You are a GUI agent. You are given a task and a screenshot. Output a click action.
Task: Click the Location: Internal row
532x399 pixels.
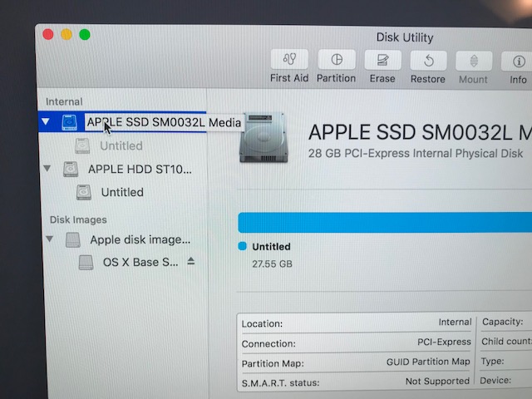pos(357,323)
